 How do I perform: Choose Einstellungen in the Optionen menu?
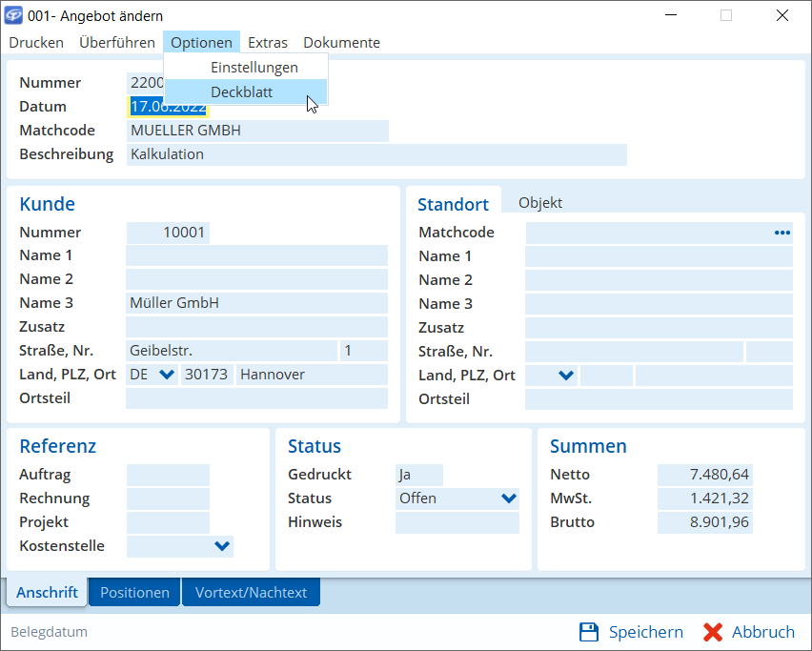[x=254, y=68]
